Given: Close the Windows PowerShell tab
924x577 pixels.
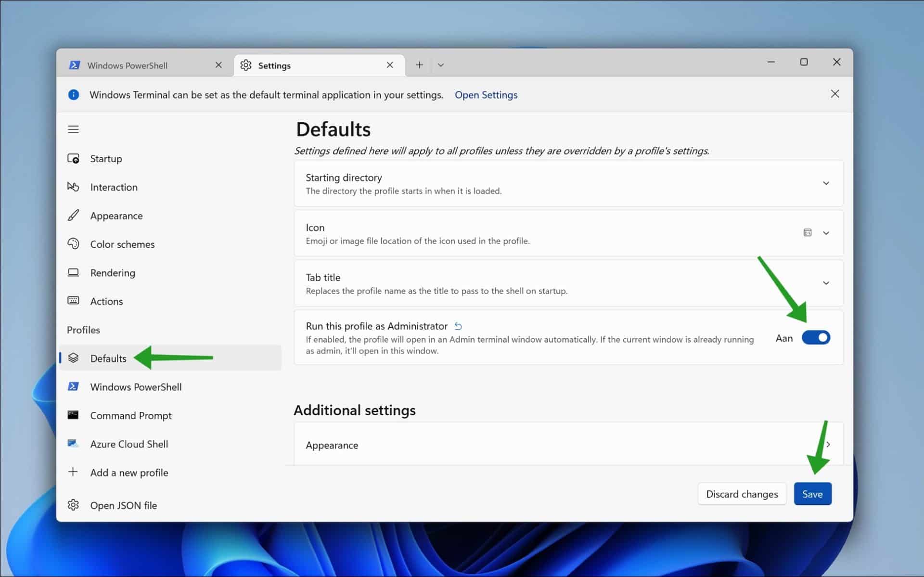Looking at the screenshot, I should [218, 65].
